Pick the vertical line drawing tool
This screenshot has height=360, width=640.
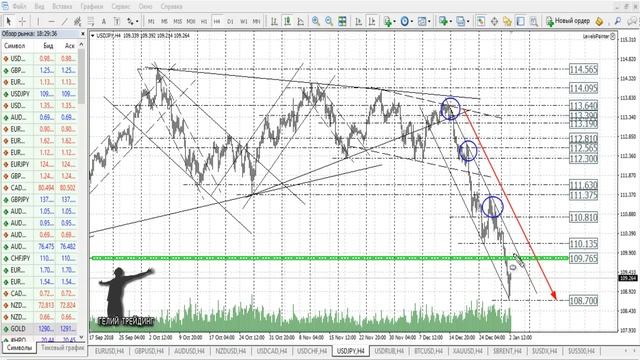(38, 21)
